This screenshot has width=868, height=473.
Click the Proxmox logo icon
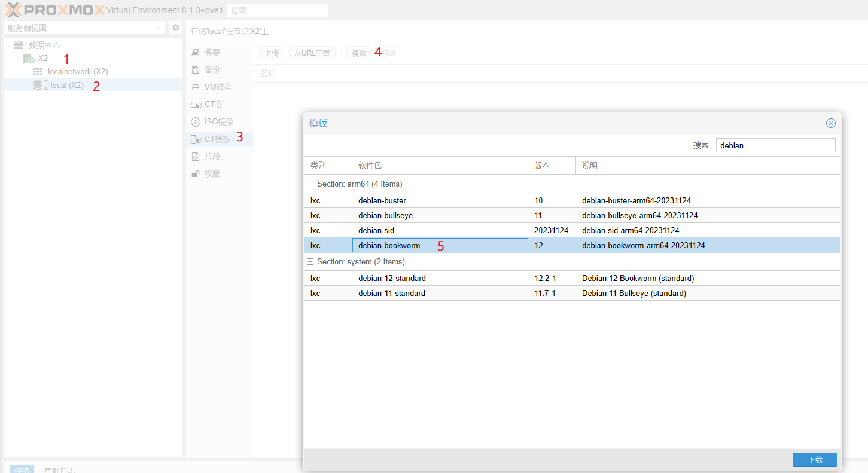[x=13, y=10]
